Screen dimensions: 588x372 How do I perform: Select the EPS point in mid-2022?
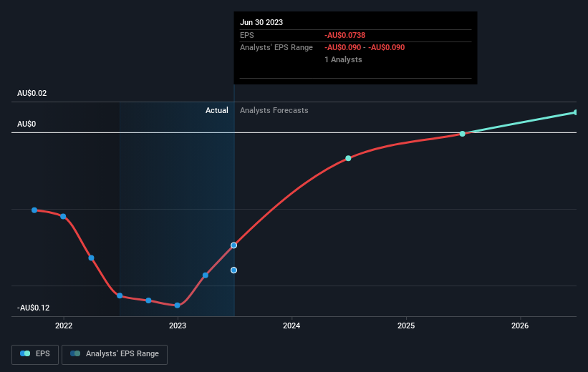[120, 295]
